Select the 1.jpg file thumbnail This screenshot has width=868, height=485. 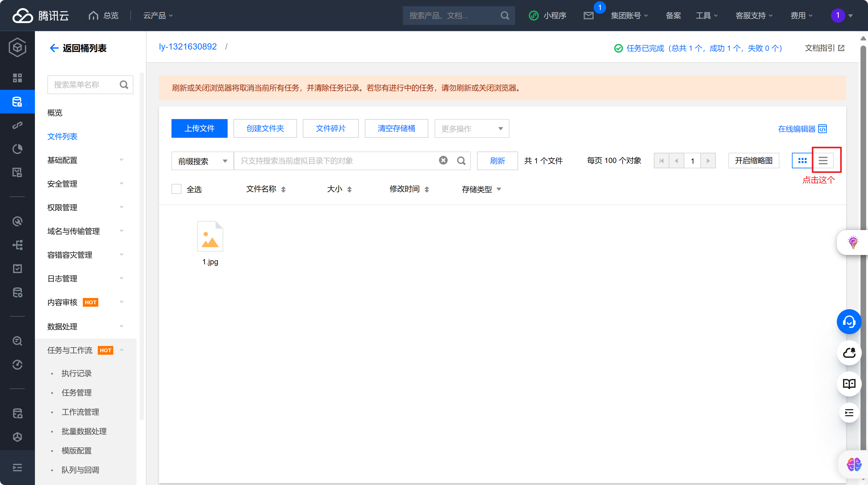pos(210,237)
